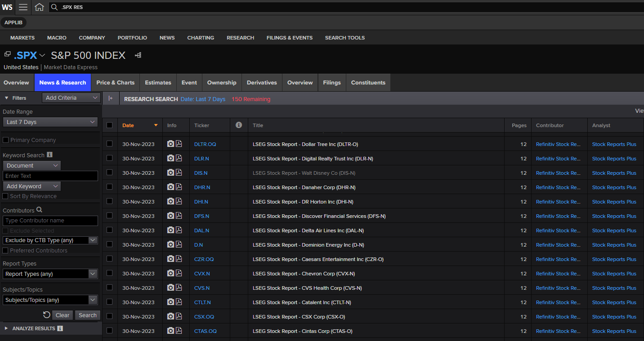The height and width of the screenshot is (341, 644).
Task: Click the info icon in table header
Action: tap(239, 125)
